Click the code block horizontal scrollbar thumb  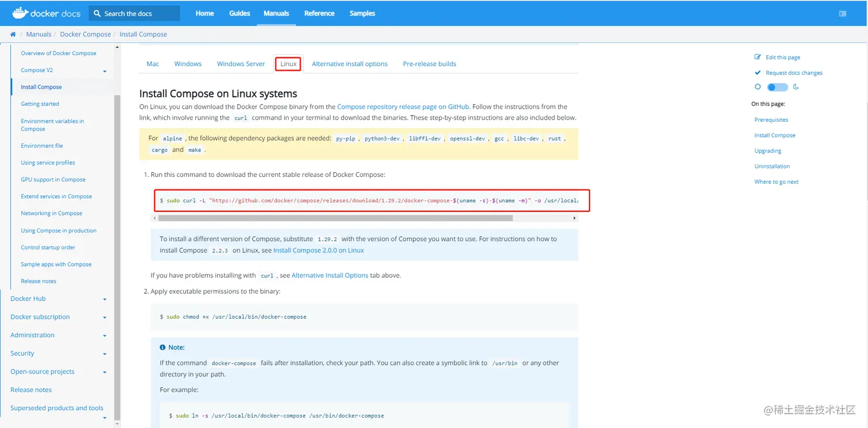[x=335, y=218]
